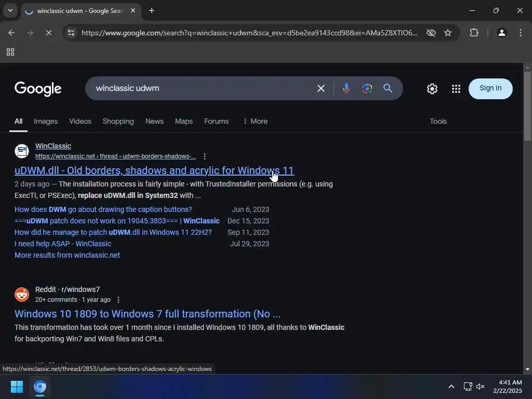Screen dimensions: 532x399
Task: Open Google quick settings gear
Action: (x=432, y=89)
